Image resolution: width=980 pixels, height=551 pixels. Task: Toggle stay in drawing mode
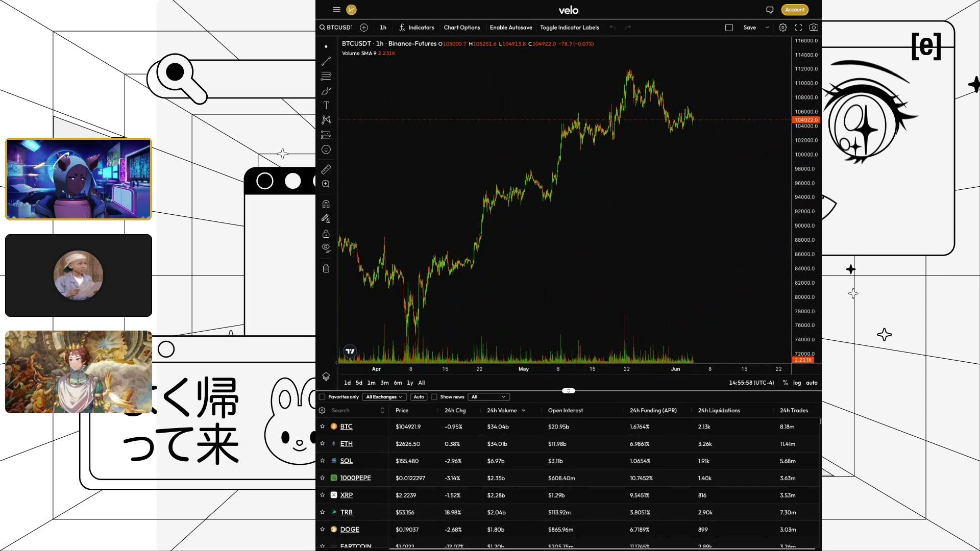click(326, 219)
